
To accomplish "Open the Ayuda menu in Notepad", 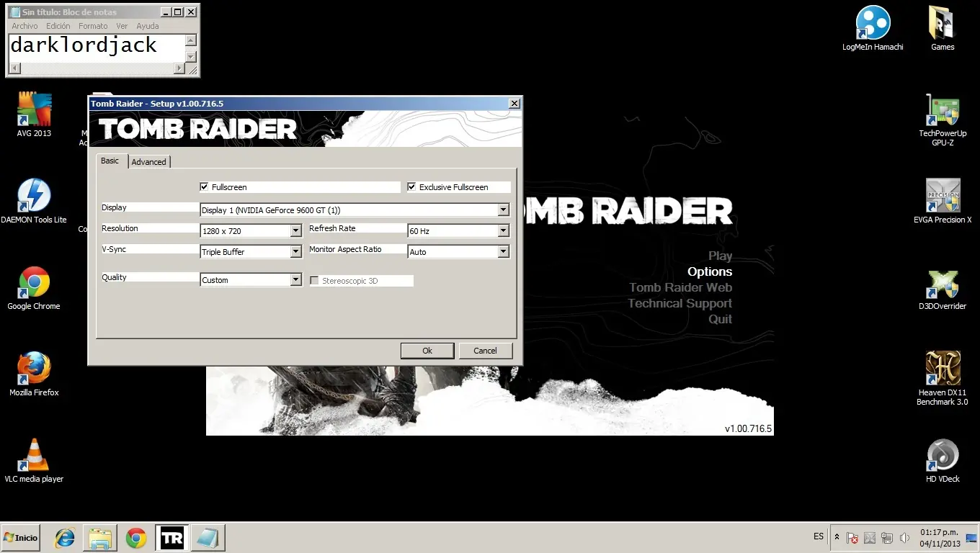I will tap(148, 26).
